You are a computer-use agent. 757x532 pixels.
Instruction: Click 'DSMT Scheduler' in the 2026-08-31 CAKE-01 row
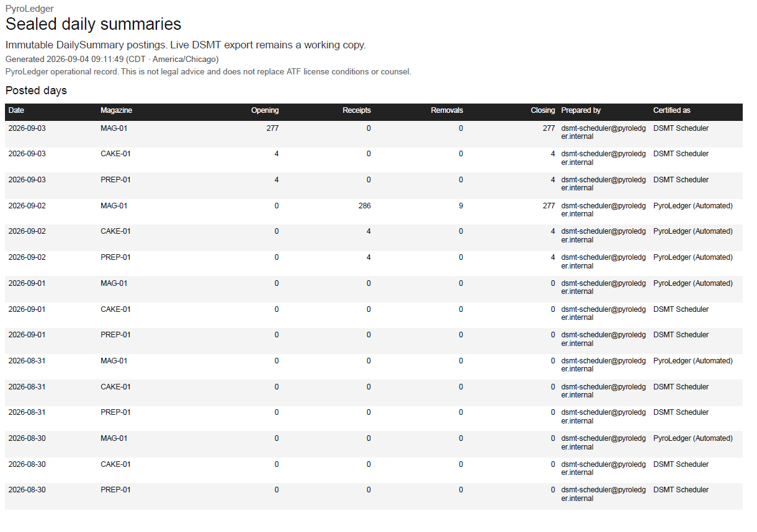point(681,387)
